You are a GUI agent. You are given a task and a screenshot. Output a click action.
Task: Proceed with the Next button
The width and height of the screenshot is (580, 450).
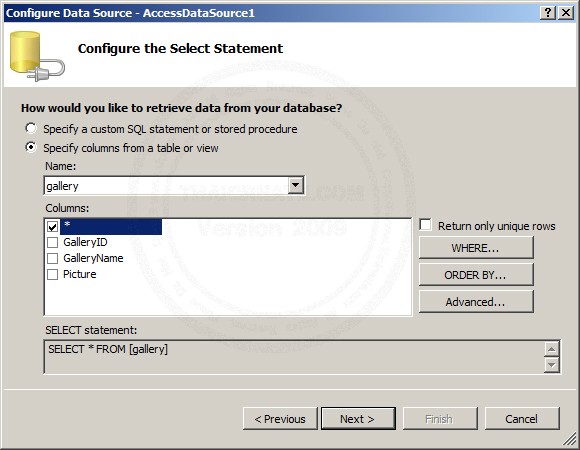(358, 419)
